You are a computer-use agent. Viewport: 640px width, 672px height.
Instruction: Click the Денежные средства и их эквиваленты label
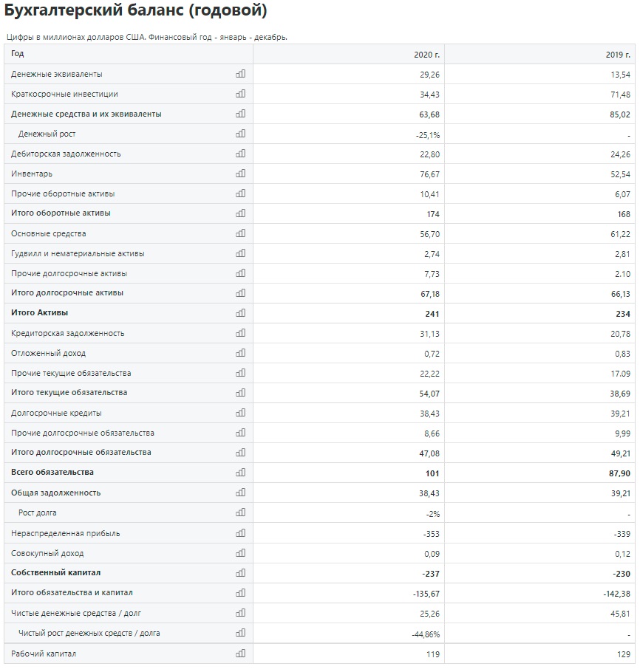click(86, 114)
